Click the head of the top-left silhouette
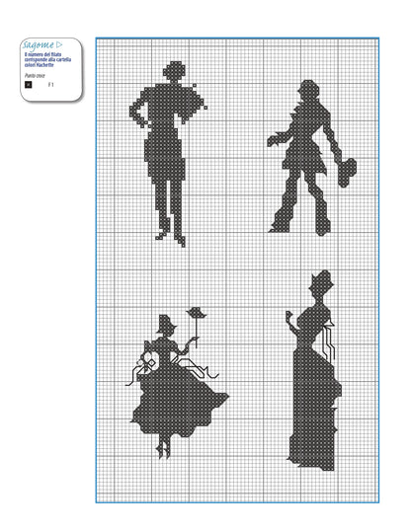Image resolution: width=411 pixels, height=532 pixels. (174, 71)
